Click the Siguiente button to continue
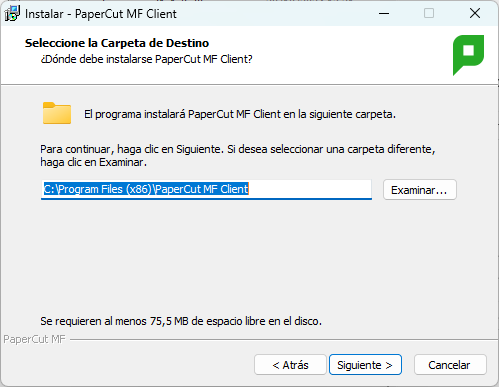Image resolution: width=499 pixels, height=387 pixels. [x=365, y=365]
